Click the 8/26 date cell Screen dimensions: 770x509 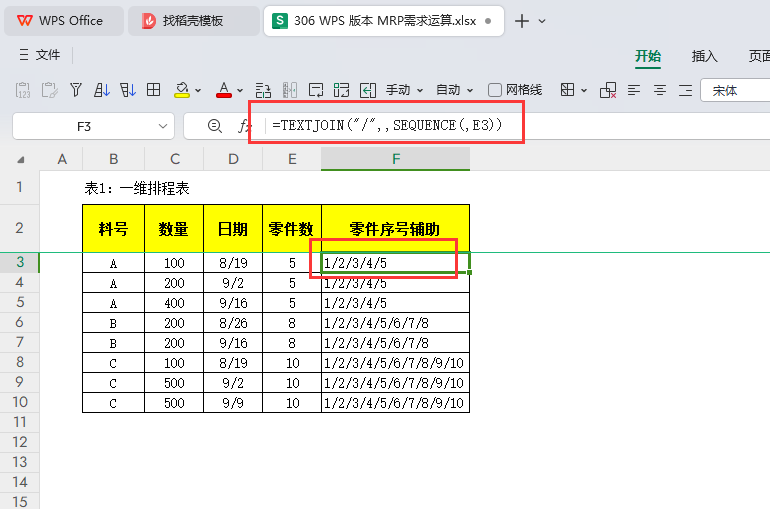pyautogui.click(x=233, y=323)
